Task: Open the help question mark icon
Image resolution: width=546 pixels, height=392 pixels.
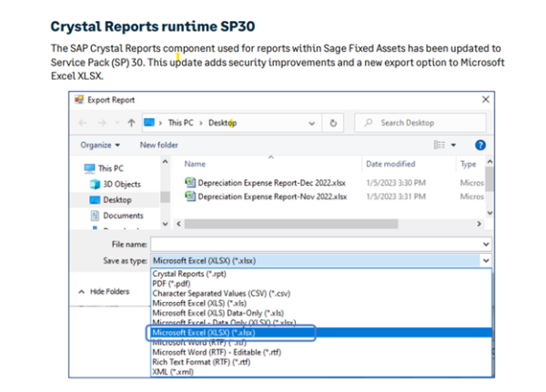Action: (x=480, y=145)
